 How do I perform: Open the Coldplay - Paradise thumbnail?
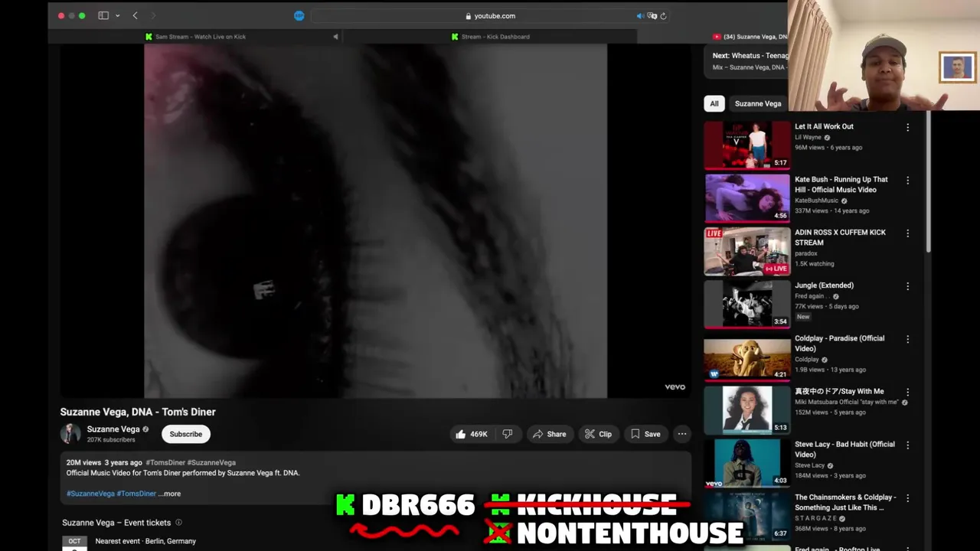[747, 357]
